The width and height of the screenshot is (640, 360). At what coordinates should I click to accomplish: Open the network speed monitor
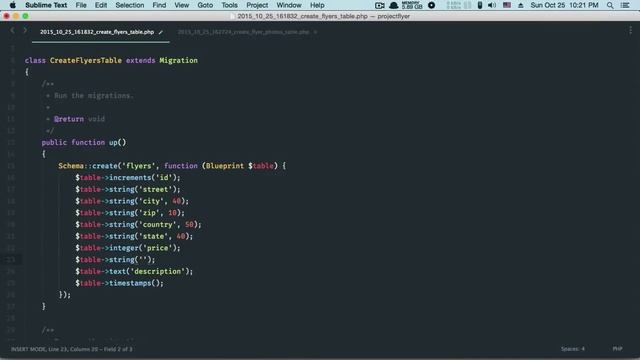[454, 5]
